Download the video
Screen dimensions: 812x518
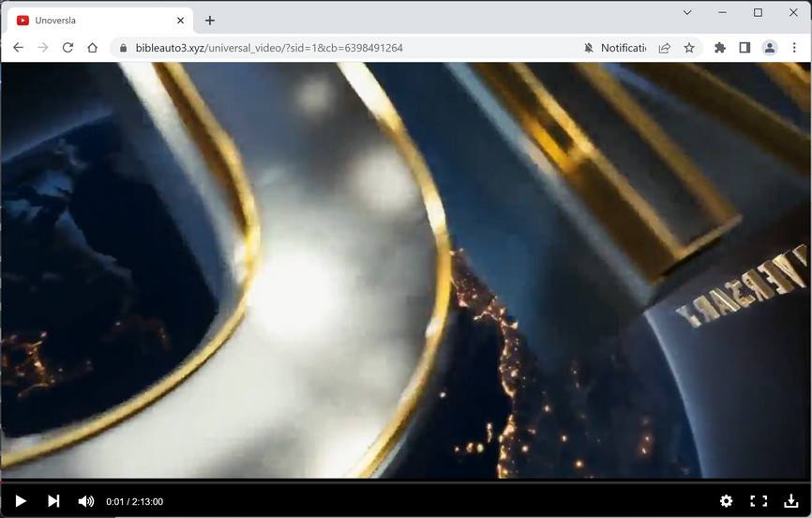790,501
